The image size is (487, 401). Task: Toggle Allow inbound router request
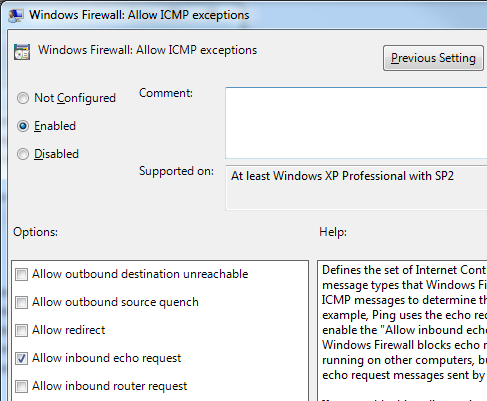tap(22, 387)
